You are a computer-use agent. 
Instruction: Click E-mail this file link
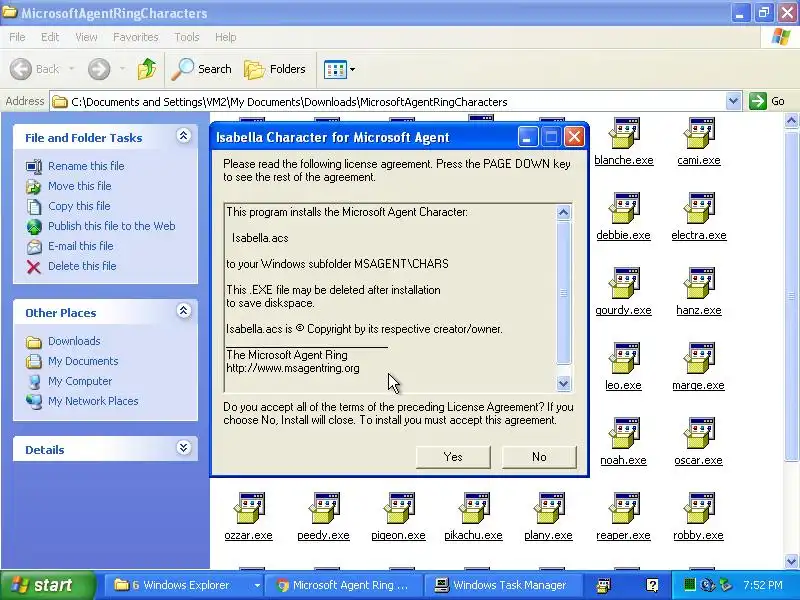[x=81, y=246]
